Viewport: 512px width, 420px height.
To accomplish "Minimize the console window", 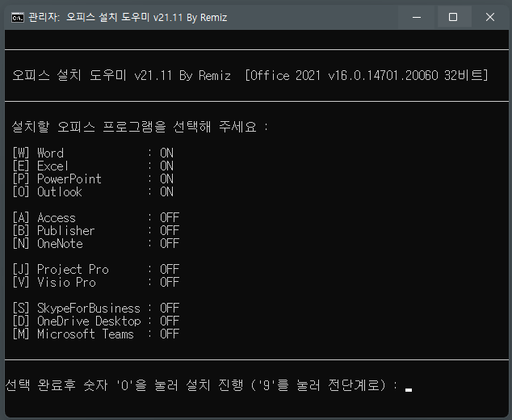I will point(417,17).
